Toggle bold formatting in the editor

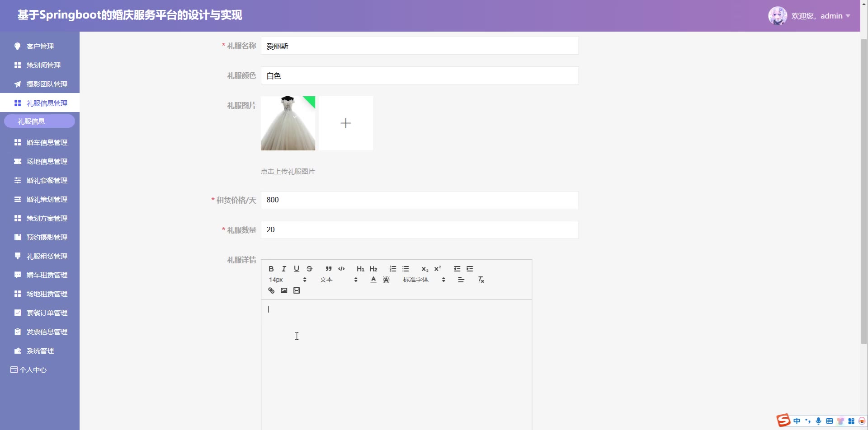271,269
